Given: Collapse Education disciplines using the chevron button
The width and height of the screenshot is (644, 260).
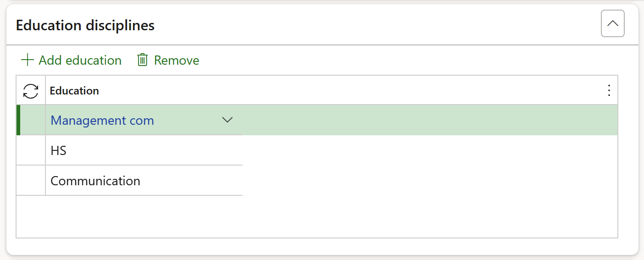Looking at the screenshot, I should 612,23.
